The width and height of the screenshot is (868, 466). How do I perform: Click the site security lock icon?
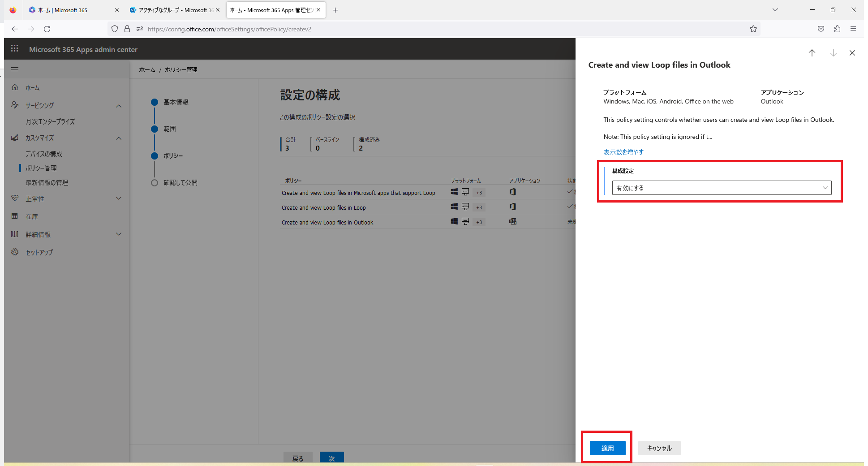click(127, 29)
